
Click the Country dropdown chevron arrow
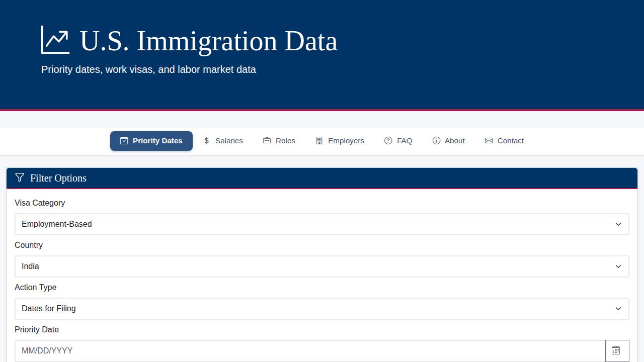618,266
